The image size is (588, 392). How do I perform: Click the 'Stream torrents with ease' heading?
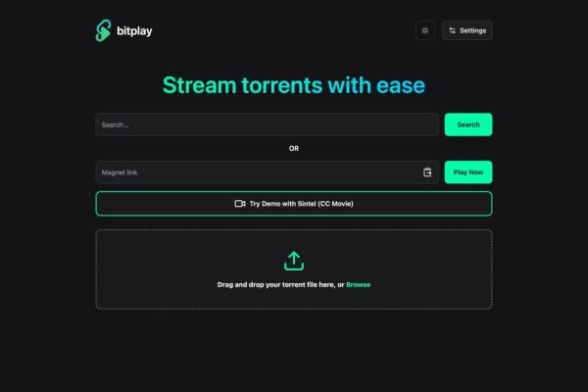click(293, 85)
